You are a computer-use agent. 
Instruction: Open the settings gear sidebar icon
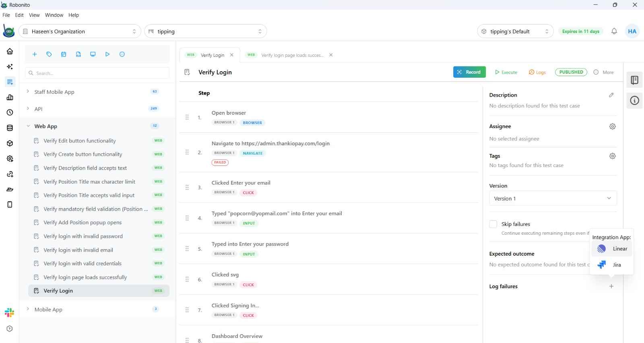pos(10,159)
